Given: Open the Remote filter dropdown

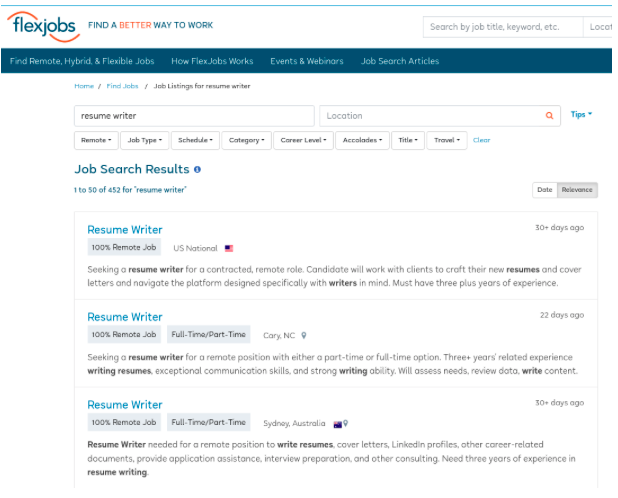Looking at the screenshot, I should tap(96, 140).
